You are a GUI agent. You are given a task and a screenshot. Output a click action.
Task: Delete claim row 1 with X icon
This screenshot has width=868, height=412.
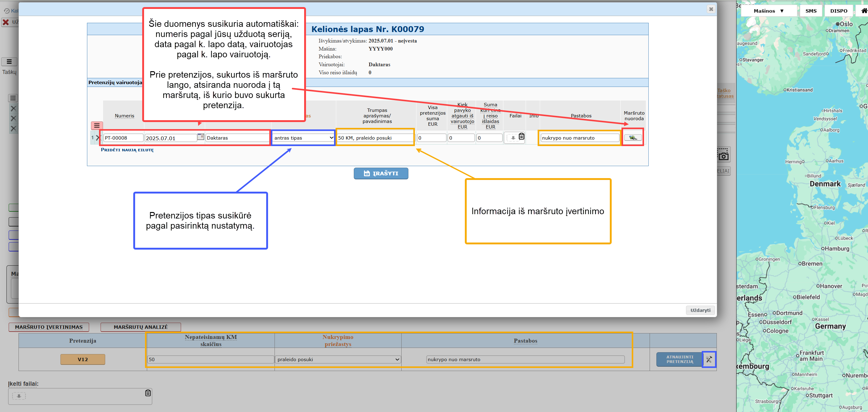[98, 138]
